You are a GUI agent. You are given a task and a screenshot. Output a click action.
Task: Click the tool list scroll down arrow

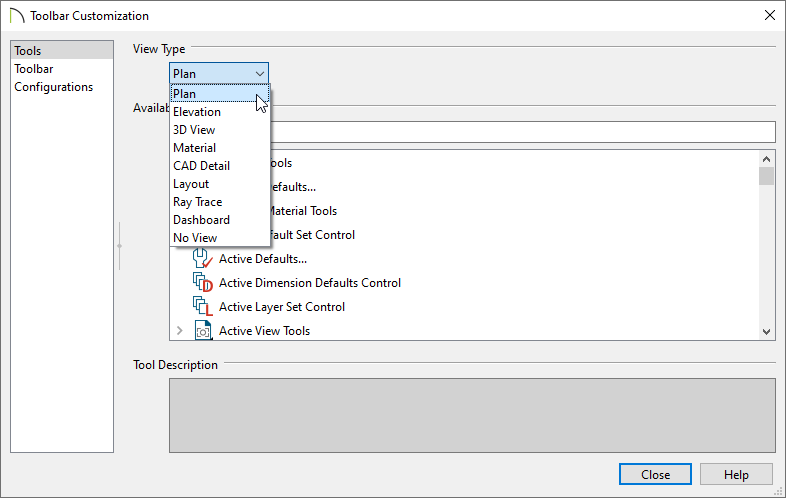click(x=767, y=331)
